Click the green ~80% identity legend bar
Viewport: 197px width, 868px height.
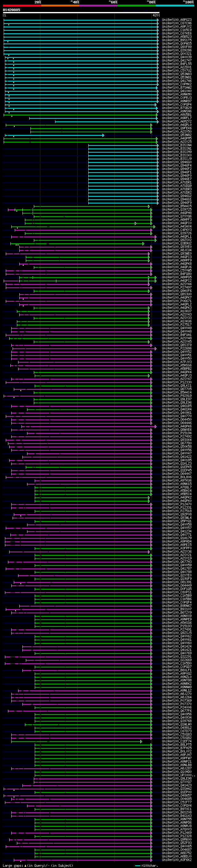136,6
